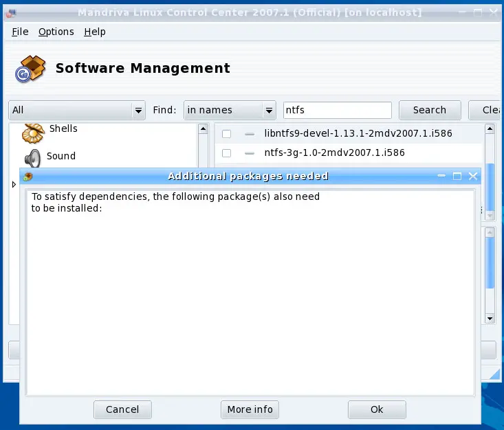Click category list scroll up arrow
504x430 pixels.
(203, 129)
